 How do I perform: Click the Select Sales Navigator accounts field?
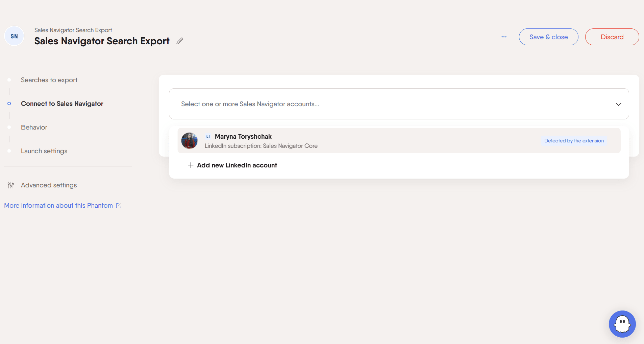pyautogui.click(x=399, y=104)
